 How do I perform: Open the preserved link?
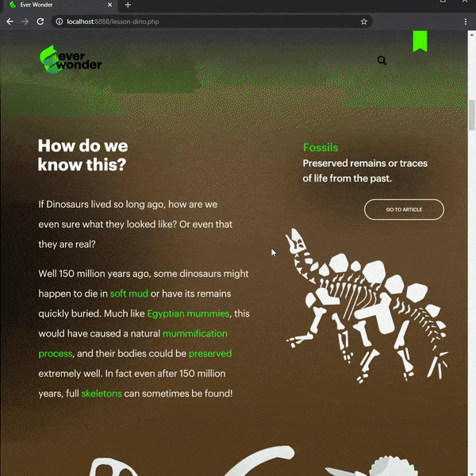point(210,354)
